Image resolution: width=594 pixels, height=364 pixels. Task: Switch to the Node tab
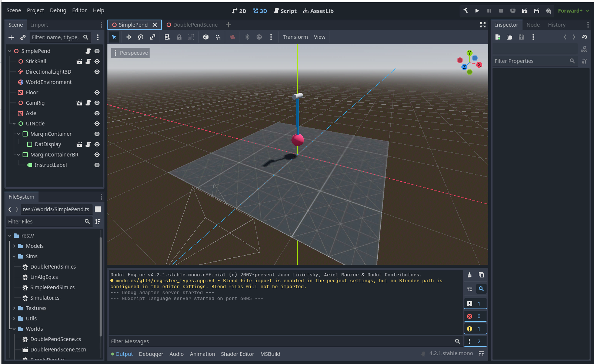pyautogui.click(x=533, y=25)
